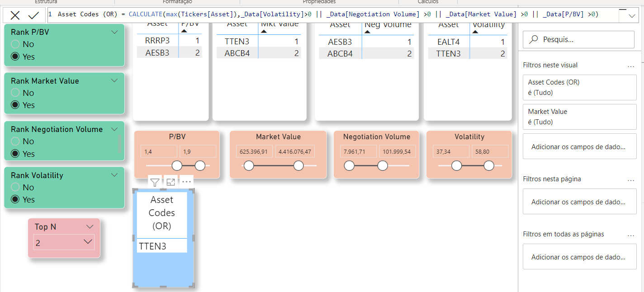The height and width of the screenshot is (292, 644).
Task: Expand the Rank P/BV slicer chevron
Action: (x=114, y=32)
